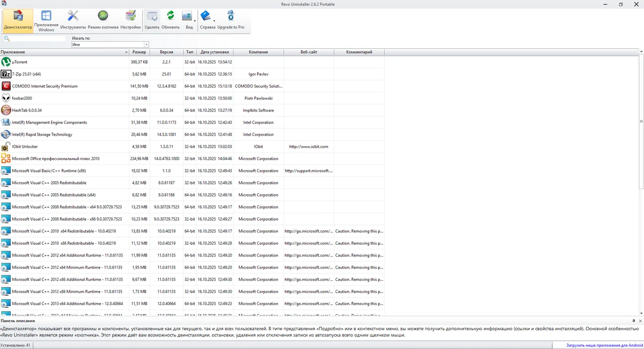Select the 7-Zip 25.01 (x64) icon
This screenshot has height=349, width=644.
tap(6, 74)
